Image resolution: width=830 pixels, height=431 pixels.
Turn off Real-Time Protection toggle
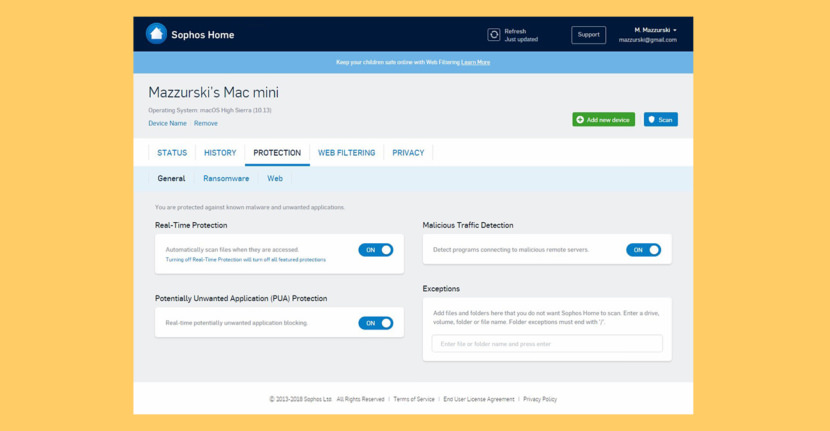[x=376, y=250]
